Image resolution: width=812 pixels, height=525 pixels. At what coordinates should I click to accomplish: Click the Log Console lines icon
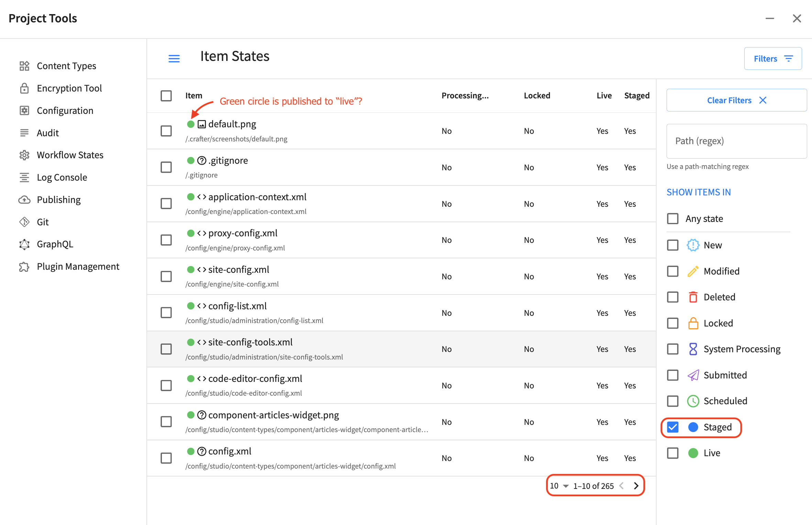point(24,177)
